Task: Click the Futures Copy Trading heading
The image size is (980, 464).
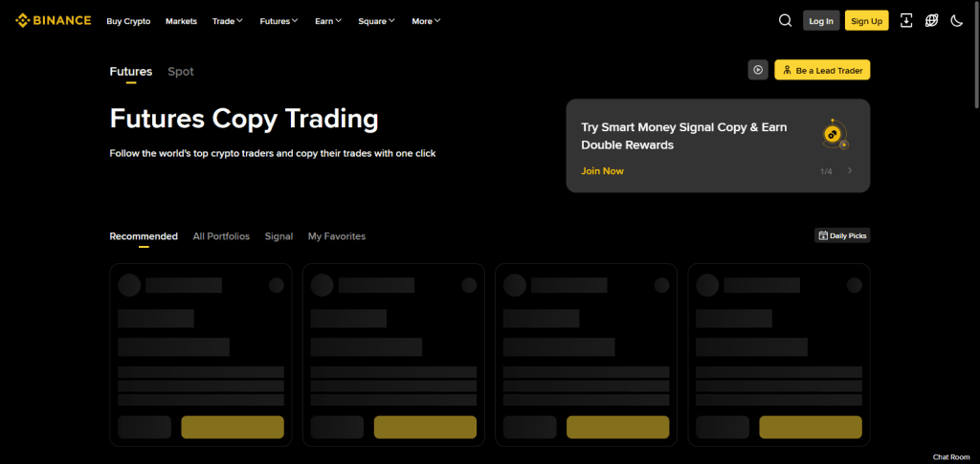Action: tap(244, 118)
